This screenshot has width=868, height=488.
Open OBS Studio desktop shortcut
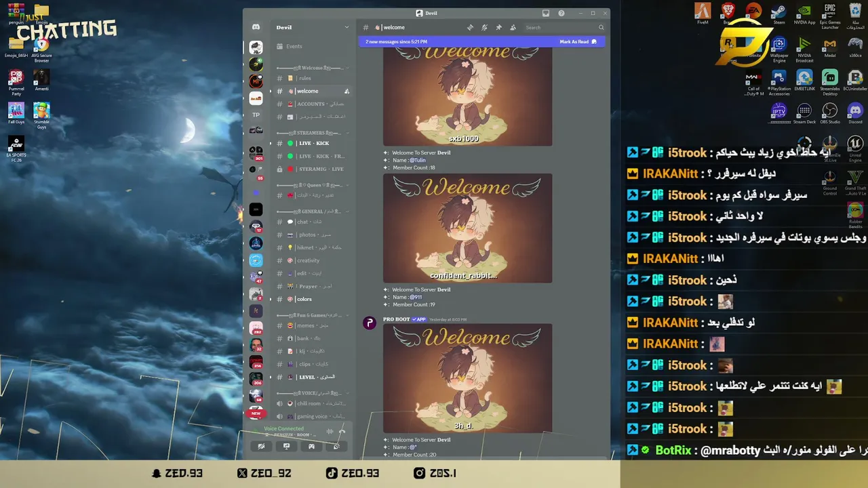[830, 113]
